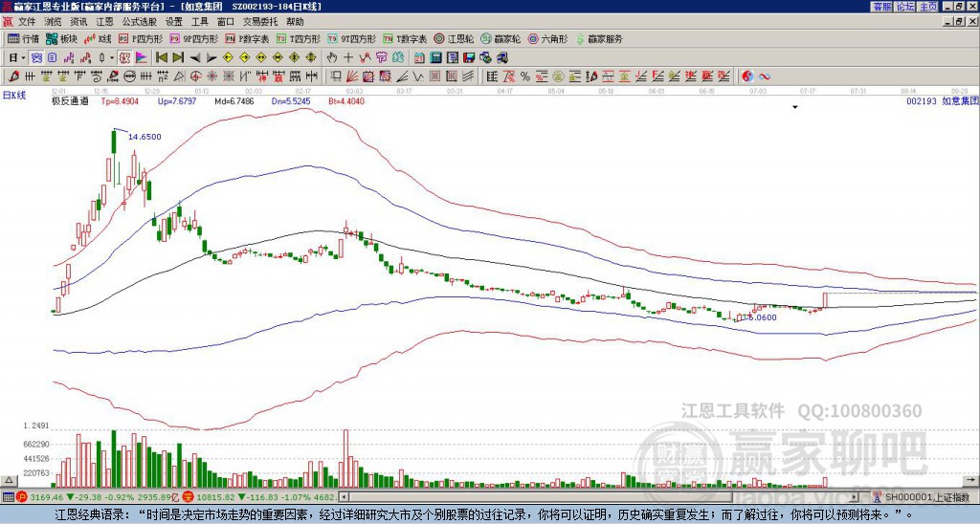Click the save floppy disk icon

click(x=469, y=58)
